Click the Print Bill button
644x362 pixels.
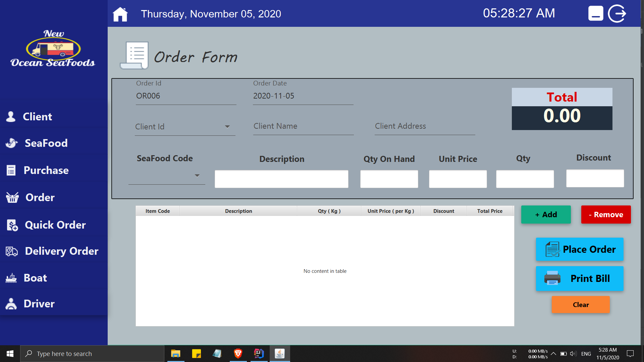click(x=579, y=278)
